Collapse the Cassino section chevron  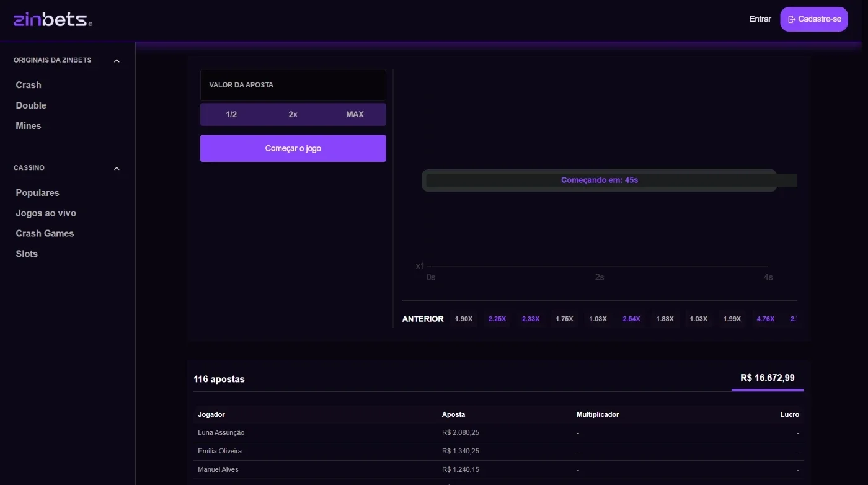(117, 168)
